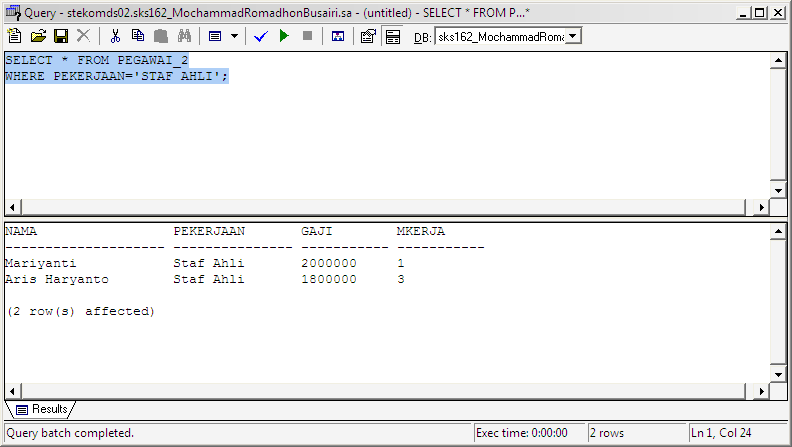The image size is (792, 447).
Task: Open Current Connection Properties icon
Action: click(x=368, y=36)
